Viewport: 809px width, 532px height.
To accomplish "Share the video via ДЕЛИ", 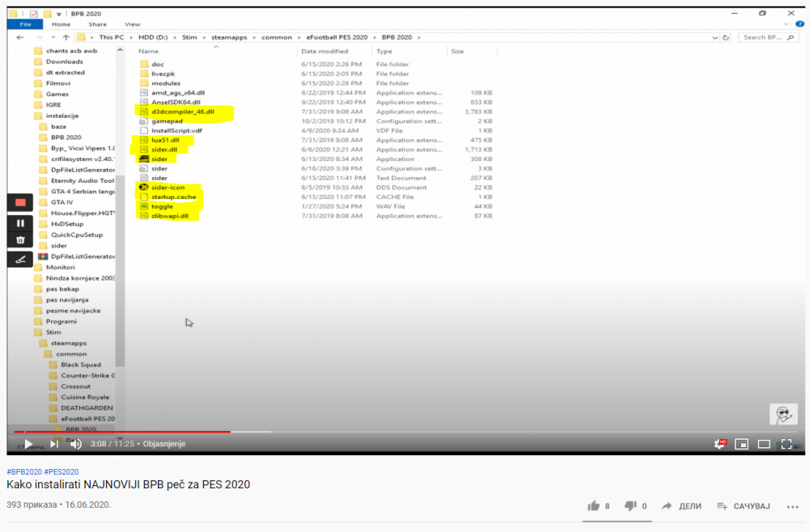I will pyautogui.click(x=682, y=506).
